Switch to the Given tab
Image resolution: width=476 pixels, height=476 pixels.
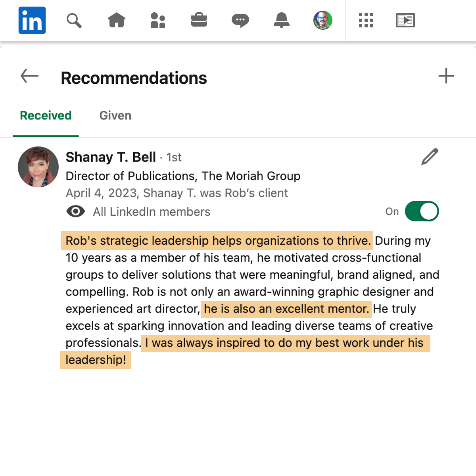click(x=115, y=115)
